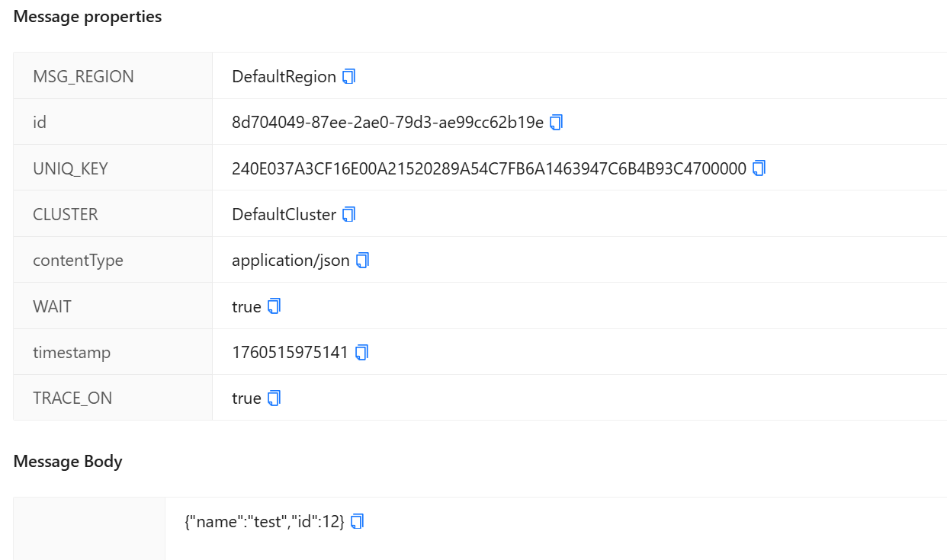Image resolution: width=947 pixels, height=560 pixels.
Task: Click the timestamp number 1760515975141
Action: [290, 352]
